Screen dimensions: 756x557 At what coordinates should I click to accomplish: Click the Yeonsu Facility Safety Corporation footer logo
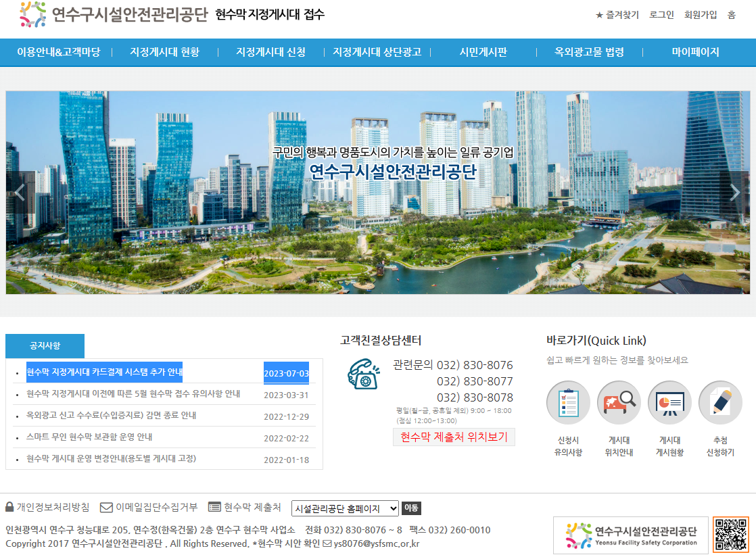pyautogui.click(x=631, y=535)
